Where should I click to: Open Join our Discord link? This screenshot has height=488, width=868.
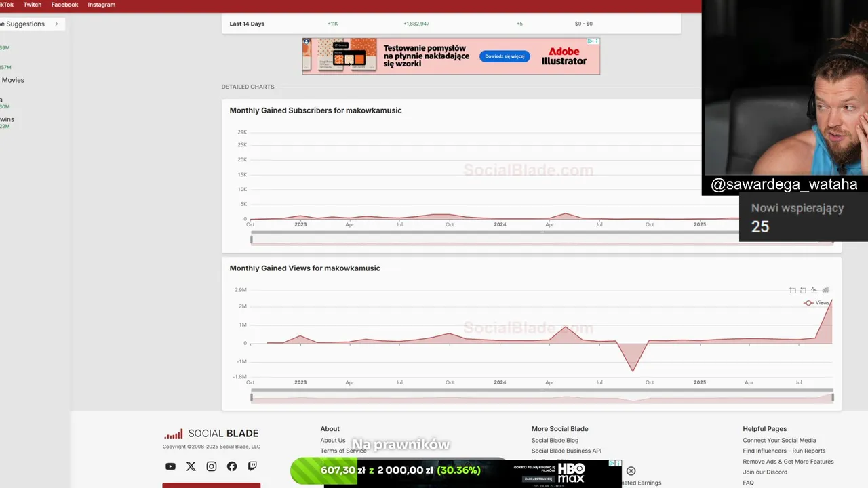click(765, 472)
